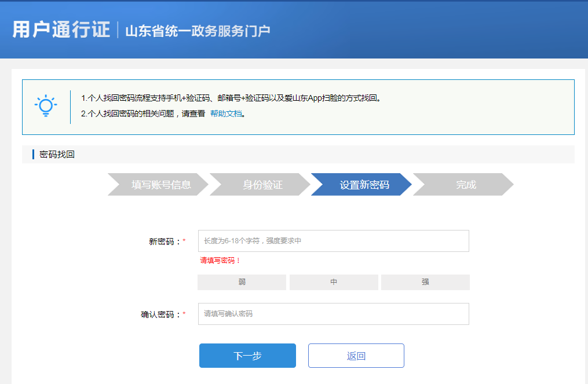Select the 中 password strength segment
This screenshot has height=384, width=588.
pyautogui.click(x=334, y=282)
